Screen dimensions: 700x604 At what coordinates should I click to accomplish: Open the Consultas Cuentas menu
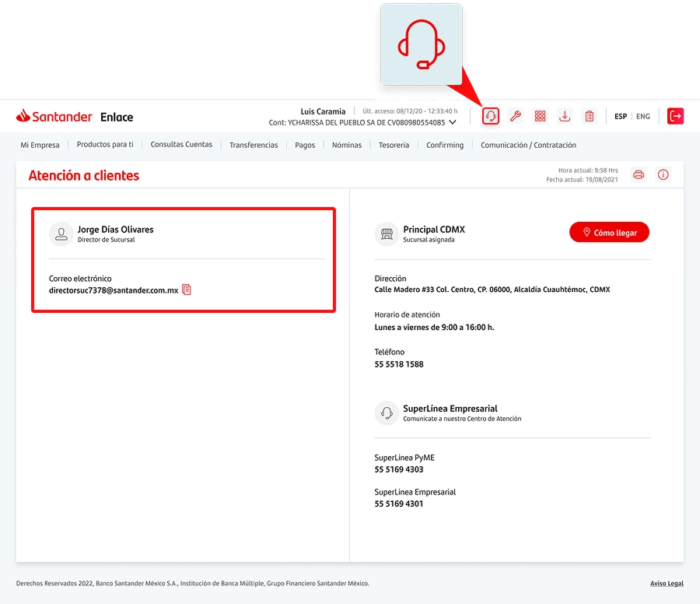pyautogui.click(x=181, y=145)
